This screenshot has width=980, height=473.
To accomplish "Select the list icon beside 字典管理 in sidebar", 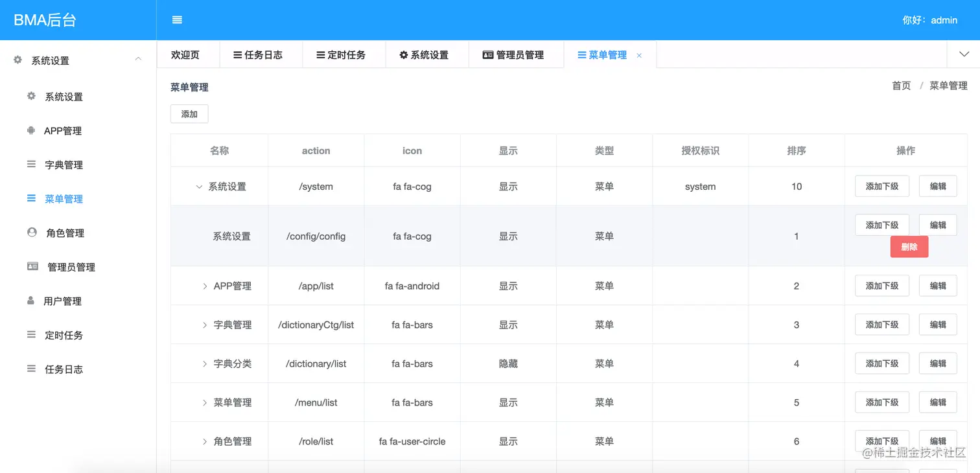I will (x=30, y=164).
